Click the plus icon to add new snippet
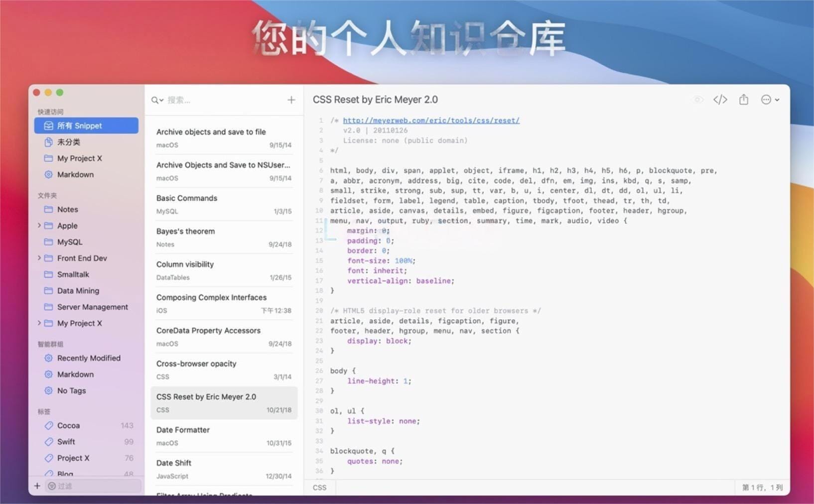The height and width of the screenshot is (504, 814). [x=291, y=100]
